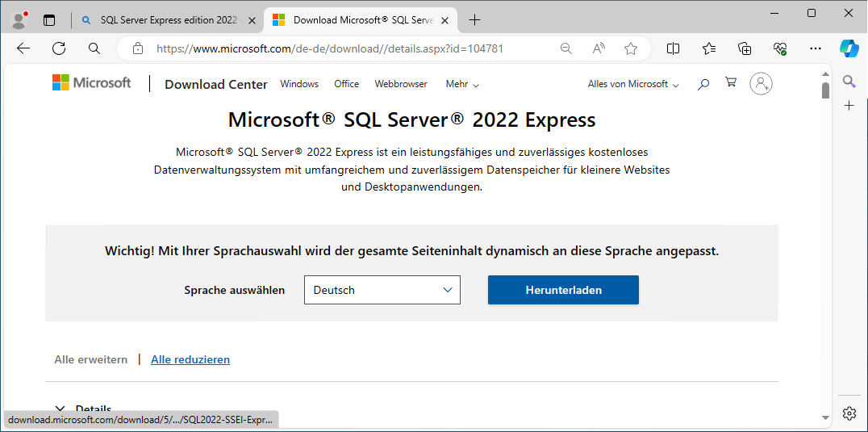868x432 pixels.
Task: Collapse the Details section chevron
Action: tap(61, 409)
